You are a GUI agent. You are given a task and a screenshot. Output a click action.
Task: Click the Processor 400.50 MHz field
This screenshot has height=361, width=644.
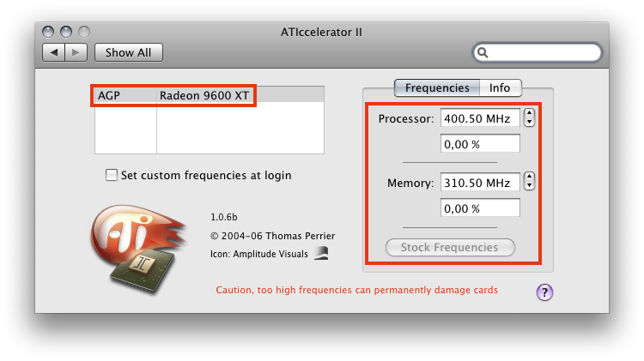pyautogui.click(x=480, y=118)
